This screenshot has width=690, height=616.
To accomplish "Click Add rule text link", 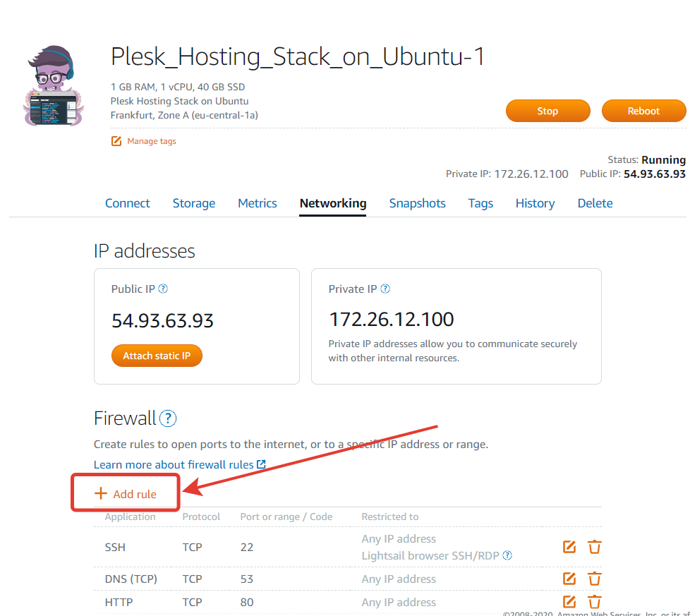I will [135, 494].
